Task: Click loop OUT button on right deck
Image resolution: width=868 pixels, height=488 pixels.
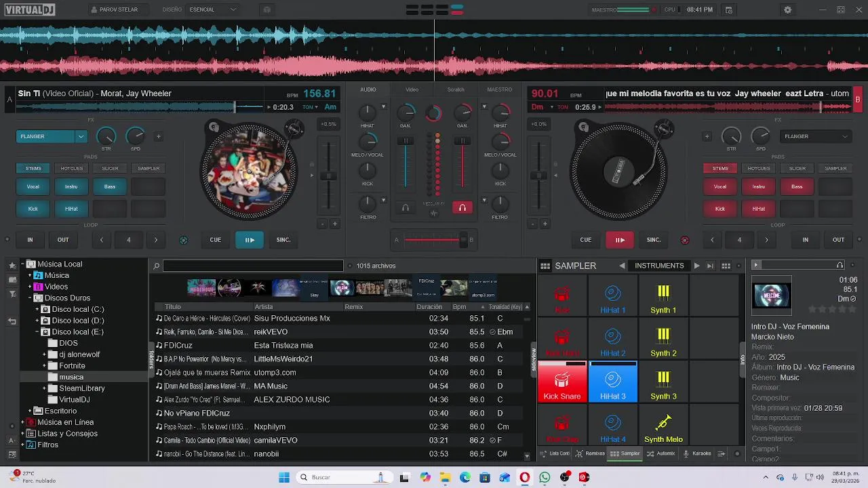Action: pyautogui.click(x=839, y=240)
